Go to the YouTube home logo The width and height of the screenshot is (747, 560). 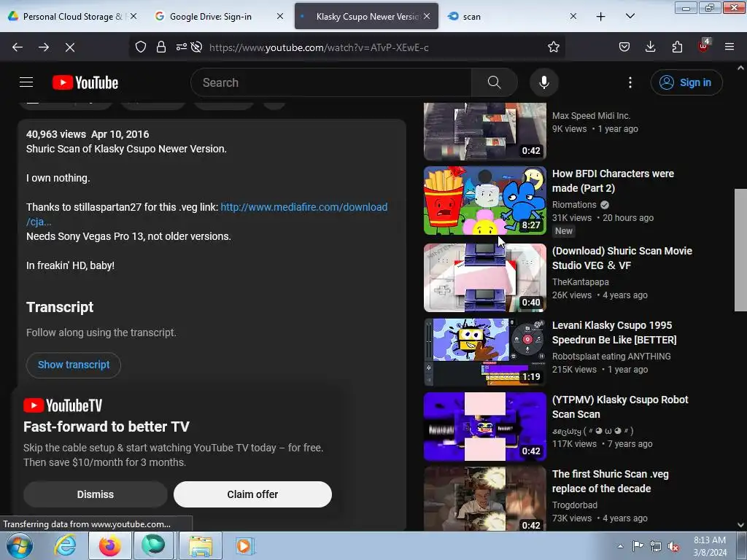85,82
